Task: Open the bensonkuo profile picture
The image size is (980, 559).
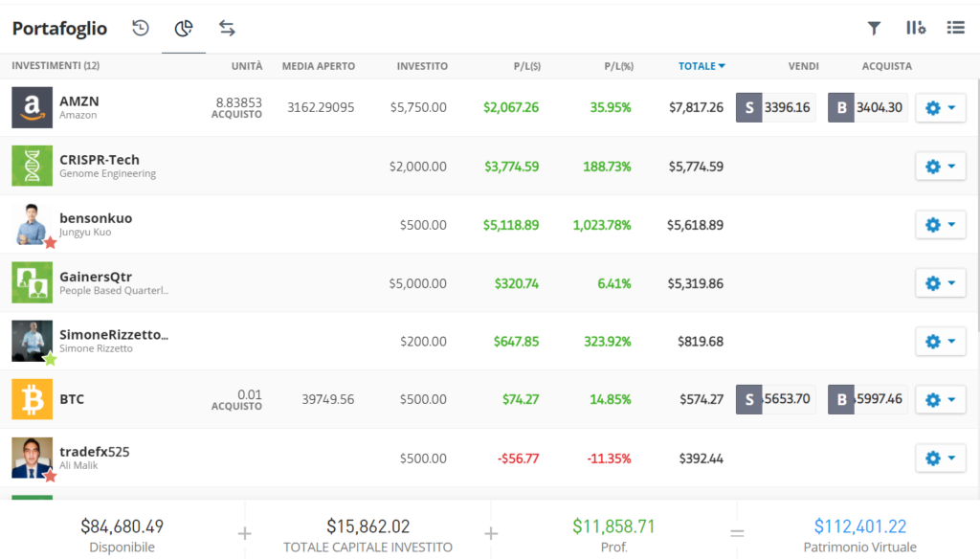Action: pos(32,225)
